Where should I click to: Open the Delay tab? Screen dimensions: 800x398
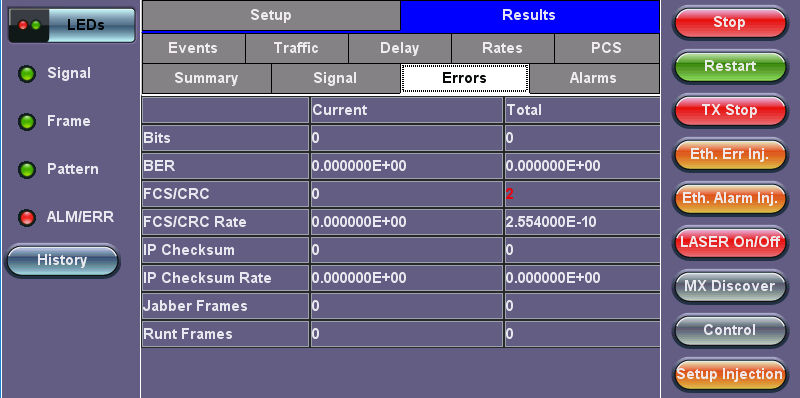point(399,48)
